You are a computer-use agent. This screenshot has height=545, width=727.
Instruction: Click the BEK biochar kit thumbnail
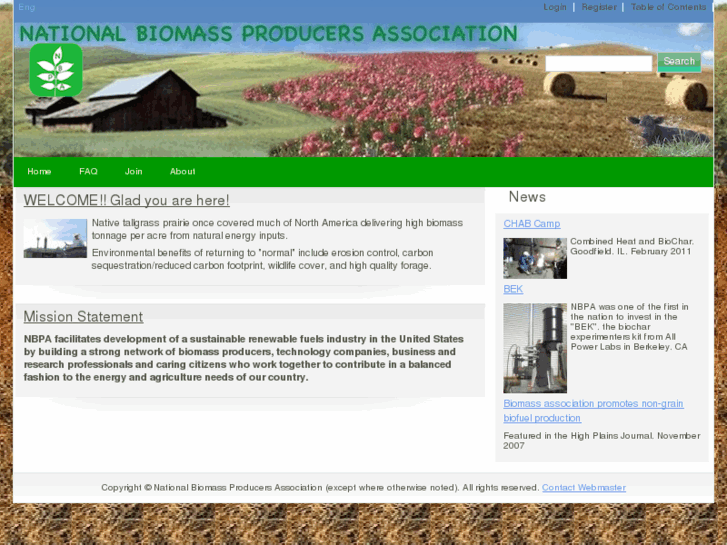tap(534, 348)
